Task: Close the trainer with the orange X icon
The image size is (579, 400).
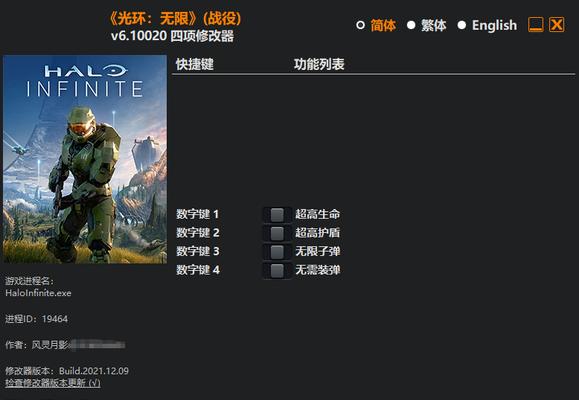Action: point(556,25)
